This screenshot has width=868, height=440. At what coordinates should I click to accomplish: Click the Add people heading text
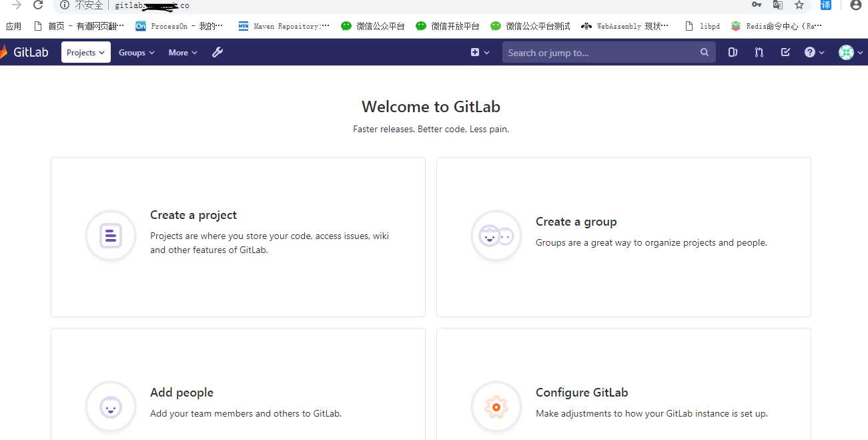tap(182, 393)
